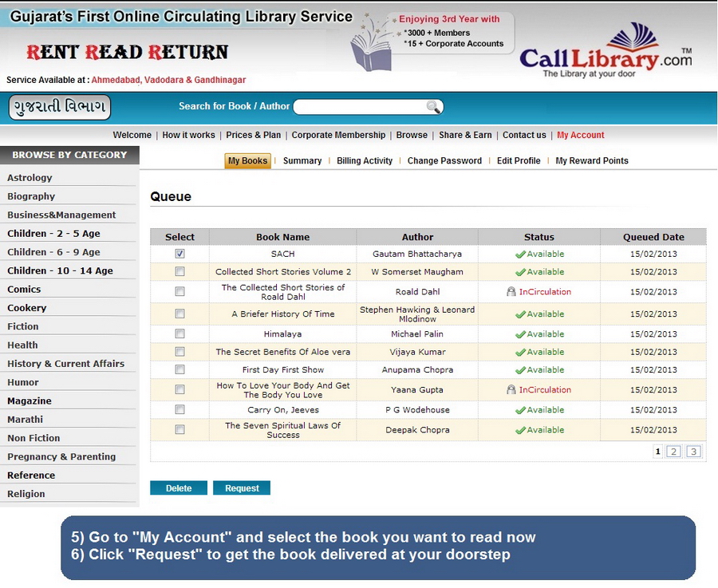This screenshot has height=588, width=718.
Task: Browse Children - 2 - 5 Age category
Action: (53, 234)
